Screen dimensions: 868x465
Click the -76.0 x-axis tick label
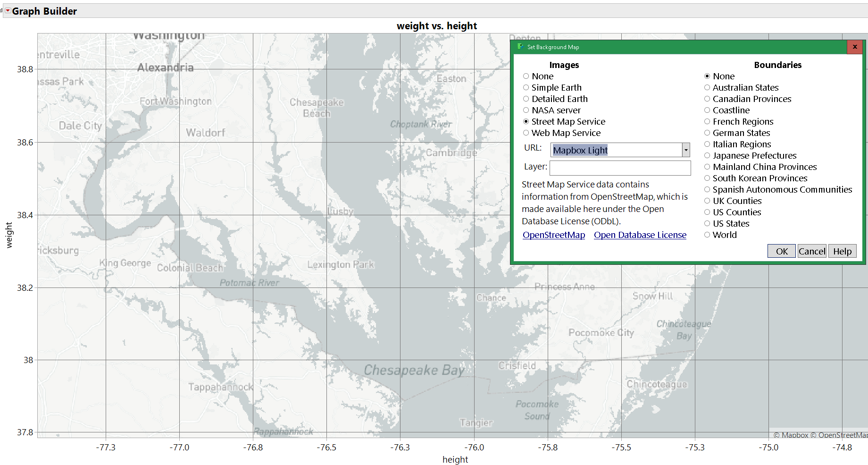coord(474,447)
